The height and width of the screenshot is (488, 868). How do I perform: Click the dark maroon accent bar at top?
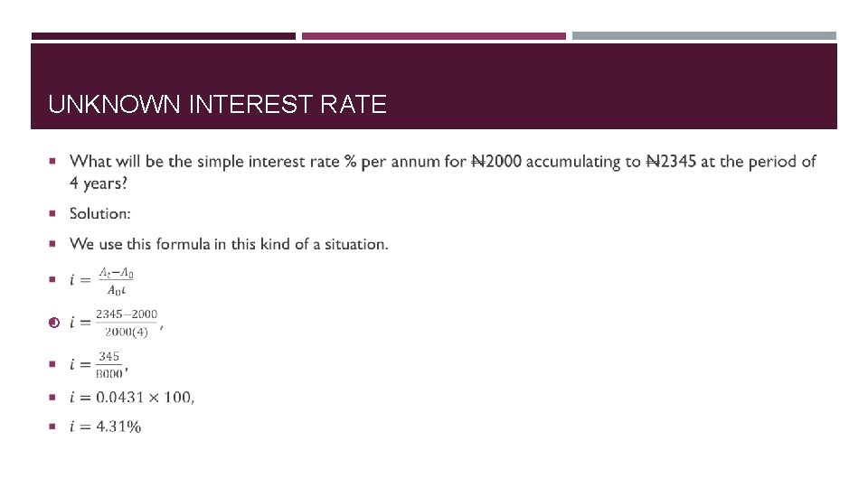coord(163,36)
